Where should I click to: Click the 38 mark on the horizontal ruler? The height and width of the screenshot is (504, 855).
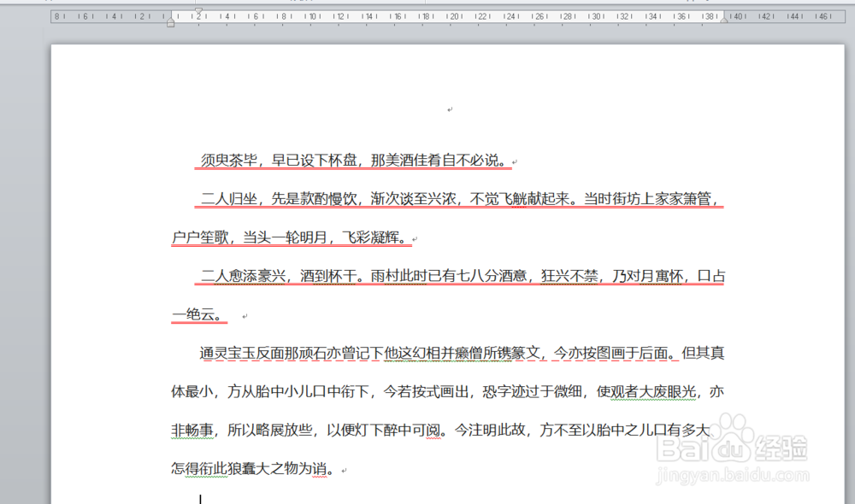click(x=709, y=15)
